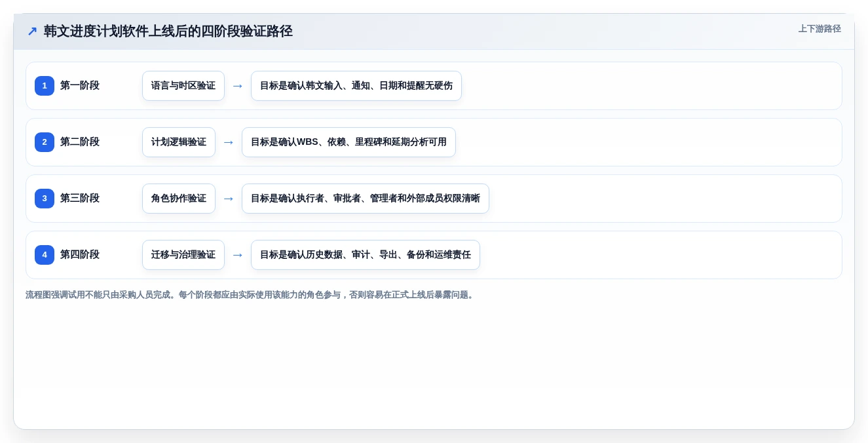Click the step number 1 badge
The height and width of the screenshot is (443, 868).
(x=45, y=86)
